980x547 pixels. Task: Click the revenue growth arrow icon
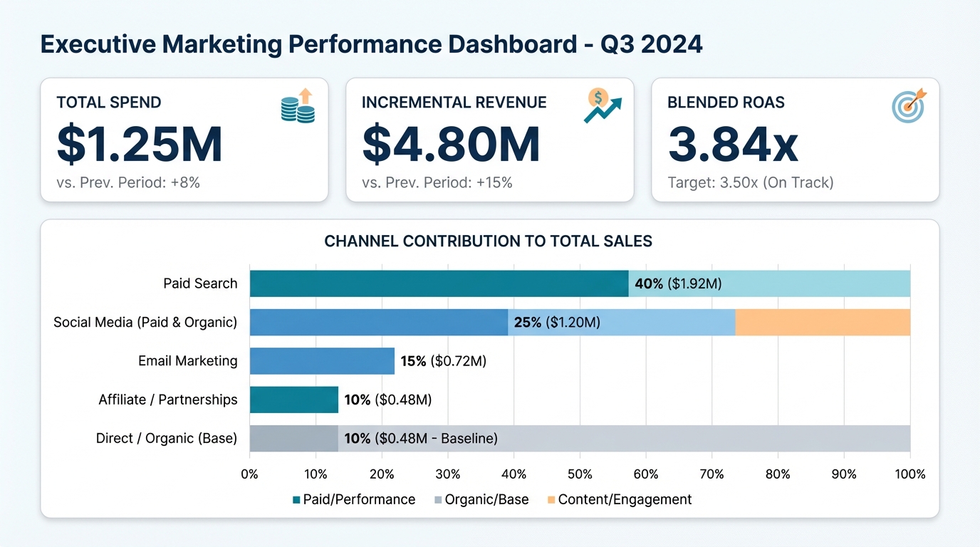(602, 106)
